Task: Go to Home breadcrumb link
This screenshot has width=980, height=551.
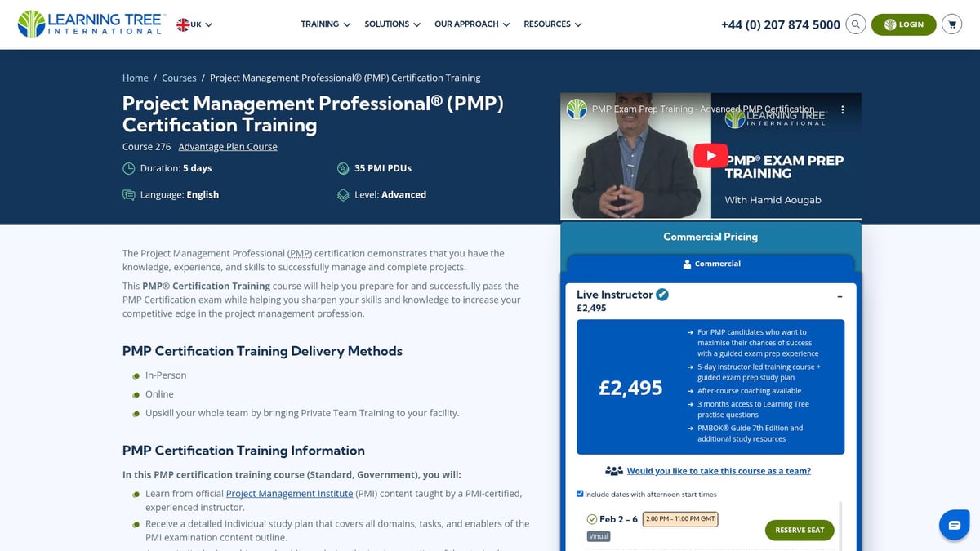Action: [x=136, y=78]
